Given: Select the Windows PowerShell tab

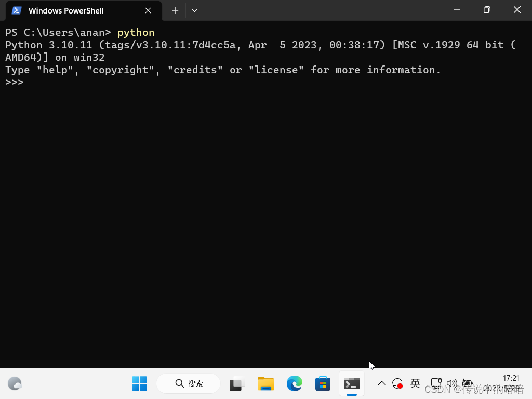Looking at the screenshot, I should pyautogui.click(x=84, y=10).
